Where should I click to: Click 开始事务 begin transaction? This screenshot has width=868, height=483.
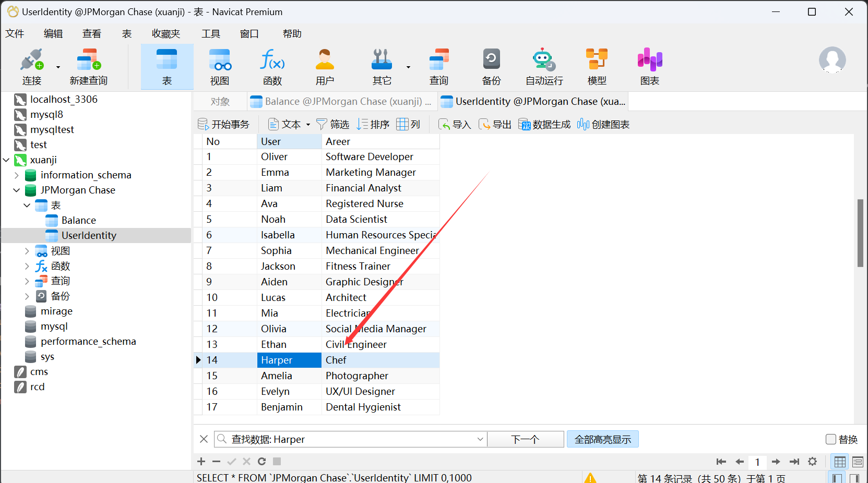(223, 124)
